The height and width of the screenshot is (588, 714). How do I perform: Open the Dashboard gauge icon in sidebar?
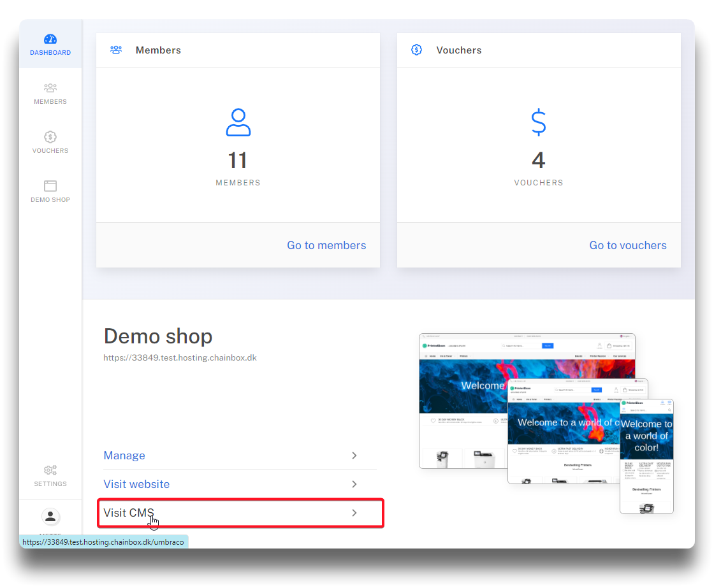[50, 39]
